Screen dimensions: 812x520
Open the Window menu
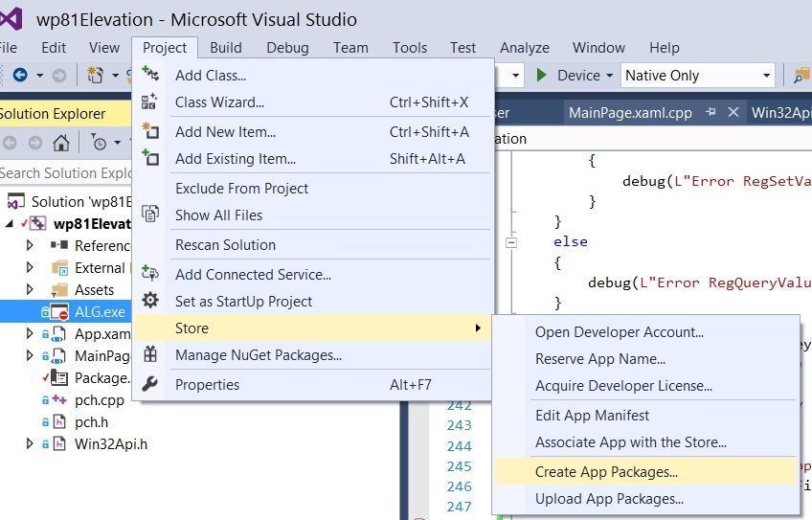point(598,48)
